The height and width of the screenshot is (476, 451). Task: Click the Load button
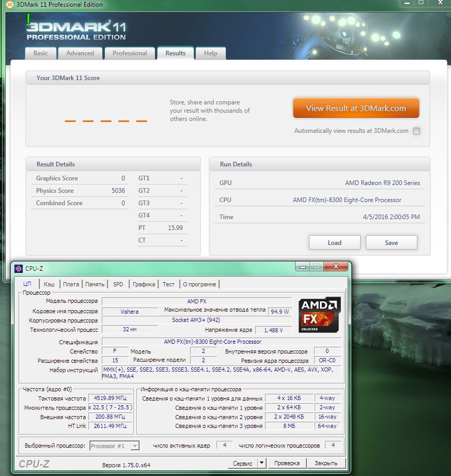click(334, 242)
